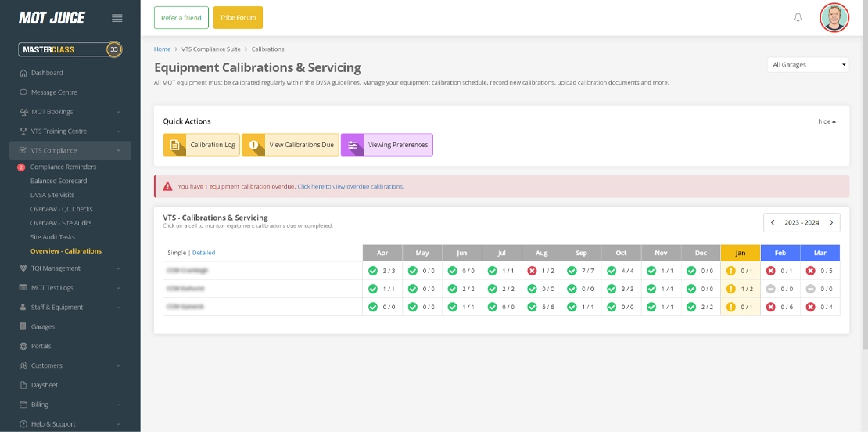Click the Home breadcrumb link
The width and height of the screenshot is (868, 432).
pyautogui.click(x=162, y=49)
